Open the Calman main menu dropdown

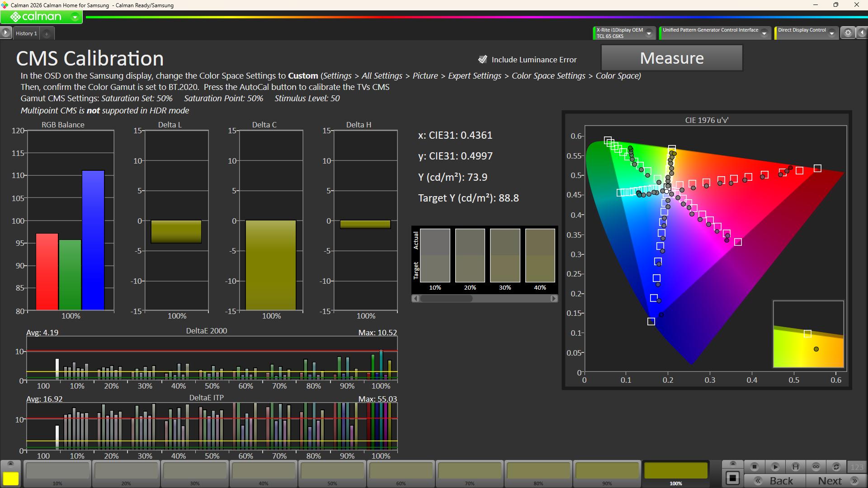point(75,17)
